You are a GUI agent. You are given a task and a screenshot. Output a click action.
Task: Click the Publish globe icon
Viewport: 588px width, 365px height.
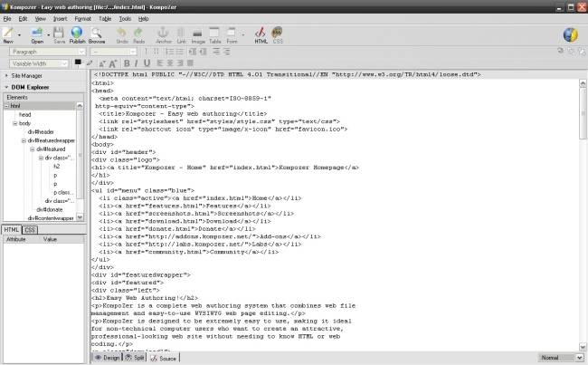click(77, 33)
